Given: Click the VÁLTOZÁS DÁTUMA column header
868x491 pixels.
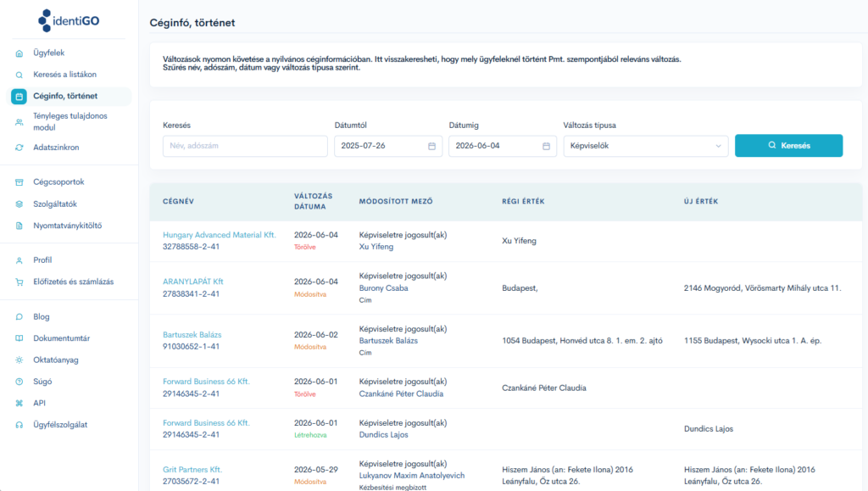Looking at the screenshot, I should (x=314, y=202).
